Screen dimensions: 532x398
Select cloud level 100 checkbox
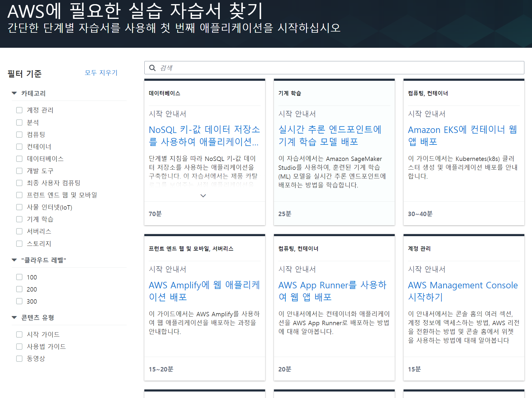[x=19, y=277]
